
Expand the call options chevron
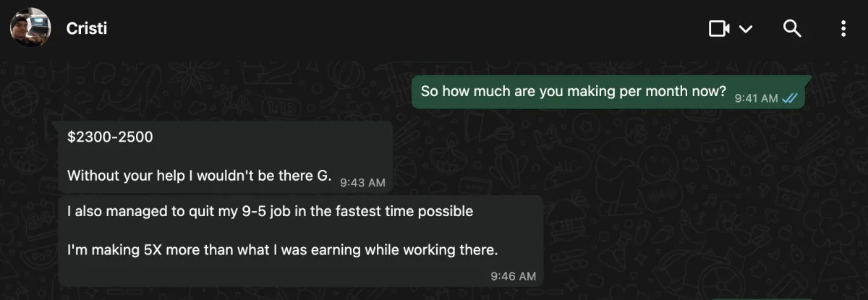coord(746,29)
